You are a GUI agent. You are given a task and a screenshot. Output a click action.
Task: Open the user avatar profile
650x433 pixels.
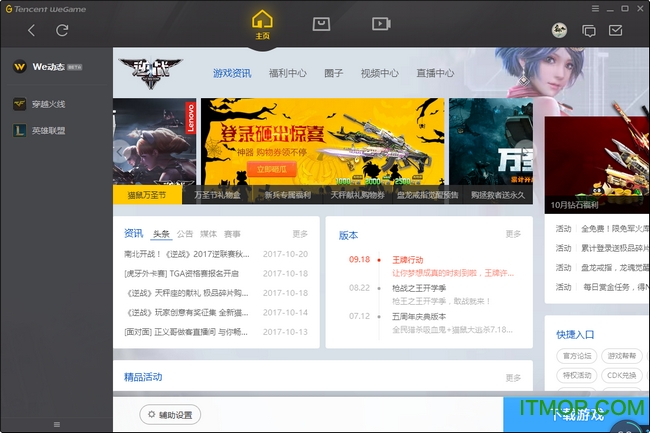tap(559, 30)
